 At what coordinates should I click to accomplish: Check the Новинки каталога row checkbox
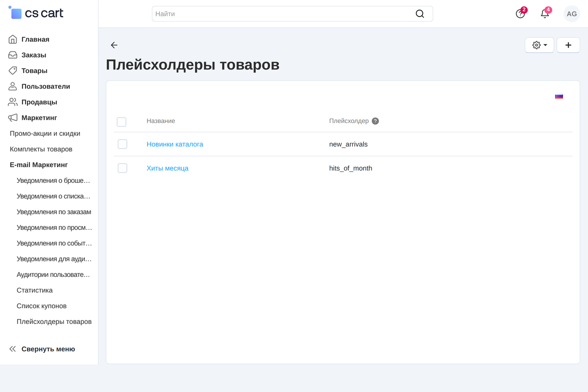point(122,144)
